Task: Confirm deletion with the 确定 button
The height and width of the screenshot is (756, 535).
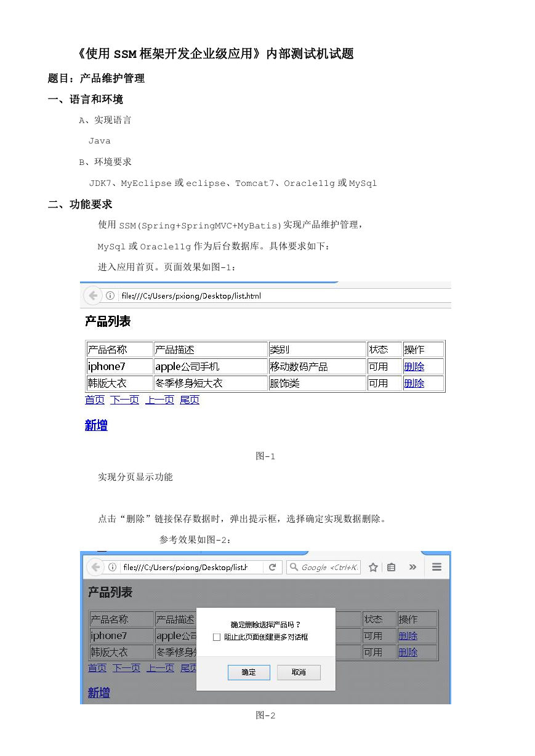Action: tap(249, 672)
